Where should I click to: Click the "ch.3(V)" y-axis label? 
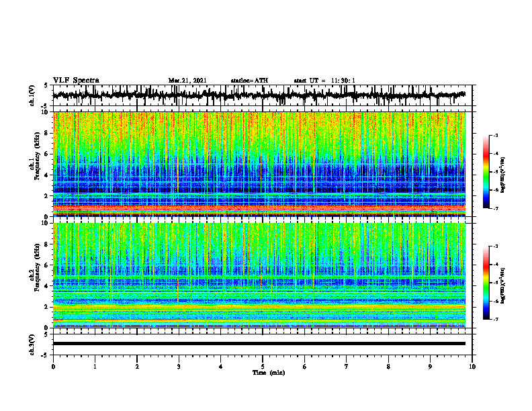point(32,345)
